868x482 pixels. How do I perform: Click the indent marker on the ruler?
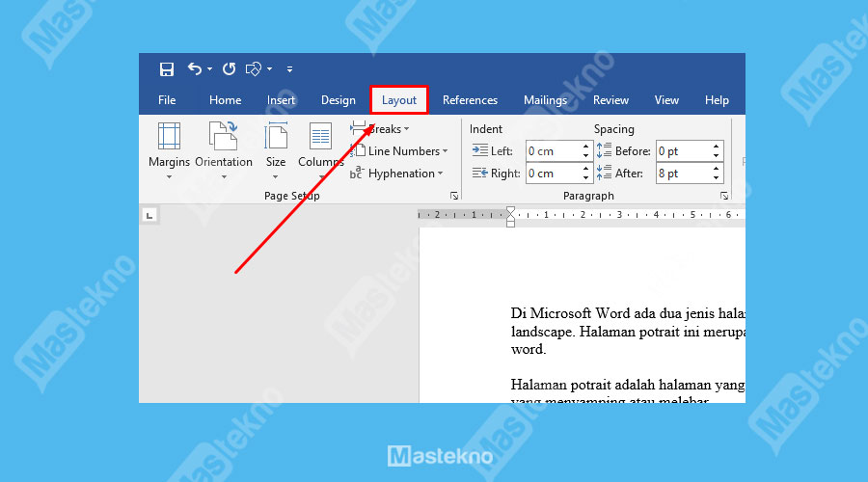[510, 216]
